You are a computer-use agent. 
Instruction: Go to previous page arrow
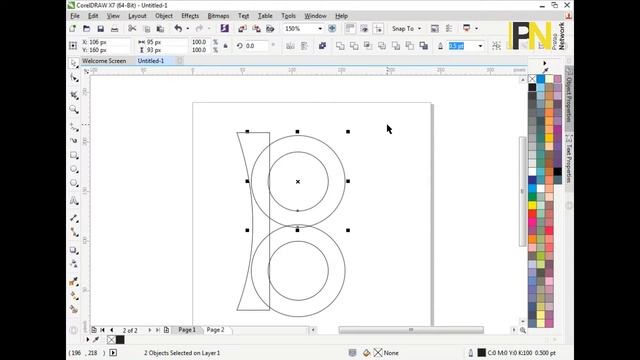coord(111,330)
